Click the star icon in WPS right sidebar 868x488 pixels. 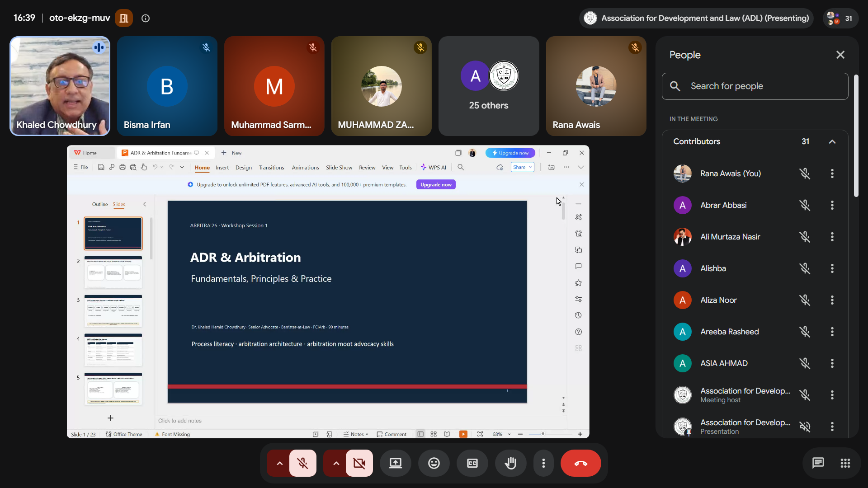pyautogui.click(x=578, y=283)
